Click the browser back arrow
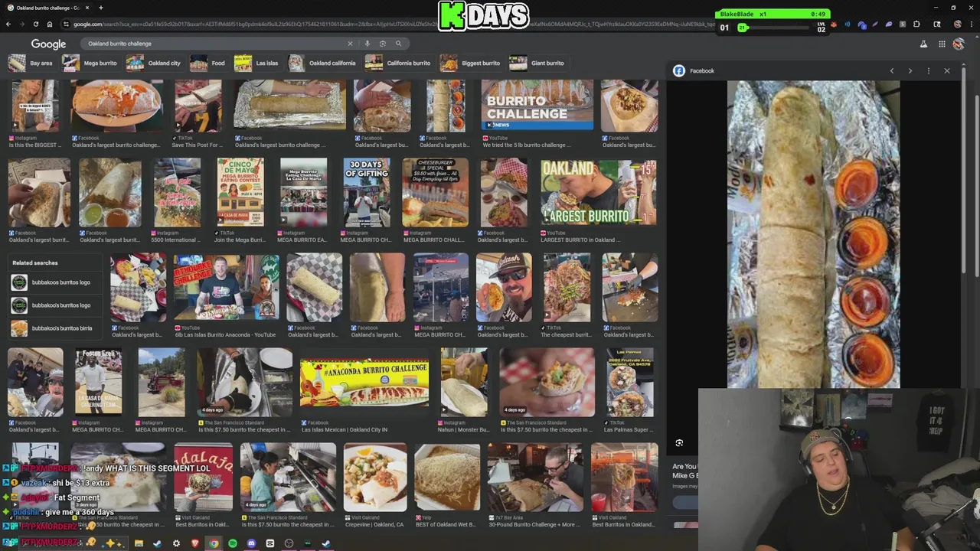The image size is (980, 551). pos(8,24)
